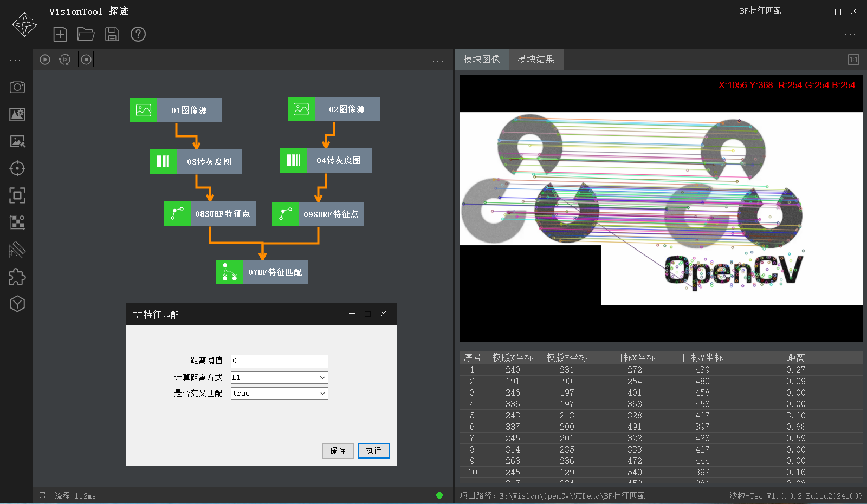The width and height of the screenshot is (867, 504).
Task: Click the sidebar overflow dots above the camera icon
Action: [x=15, y=61]
